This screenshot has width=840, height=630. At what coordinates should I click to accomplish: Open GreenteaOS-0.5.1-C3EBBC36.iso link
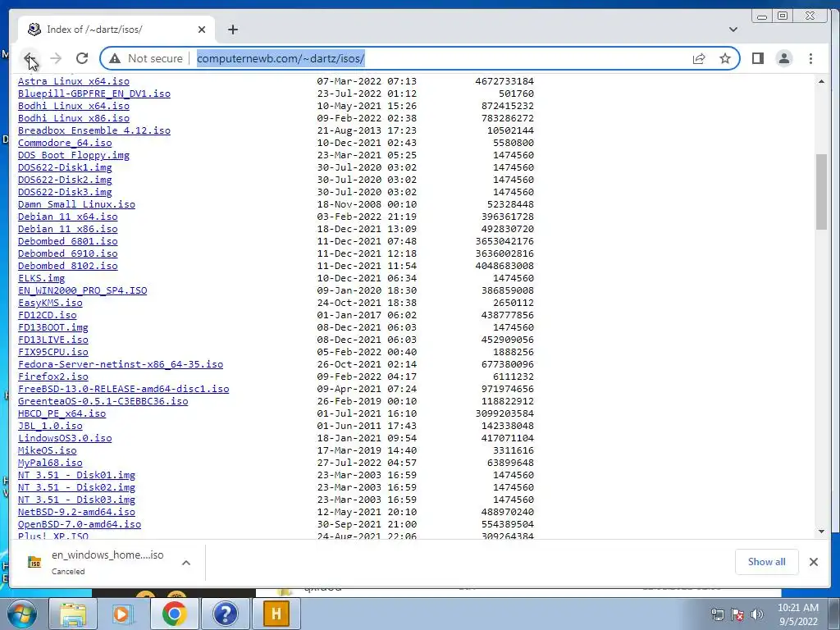tap(103, 402)
